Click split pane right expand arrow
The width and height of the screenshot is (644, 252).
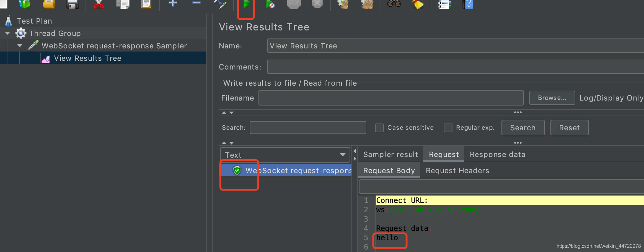[355, 159]
